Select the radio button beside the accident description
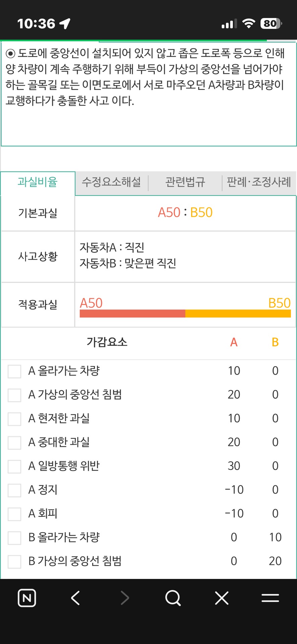297x644 pixels. click(x=11, y=54)
